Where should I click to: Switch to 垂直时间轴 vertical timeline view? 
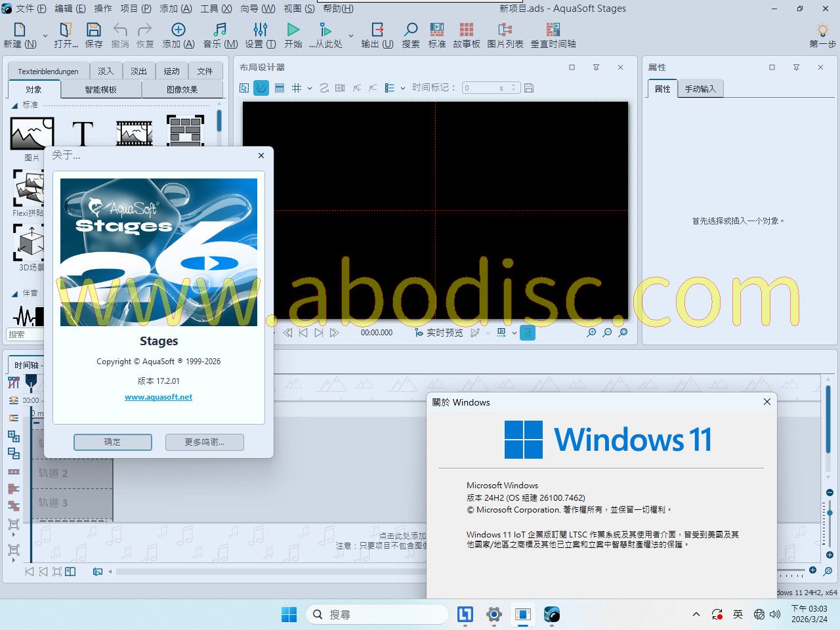tap(553, 30)
